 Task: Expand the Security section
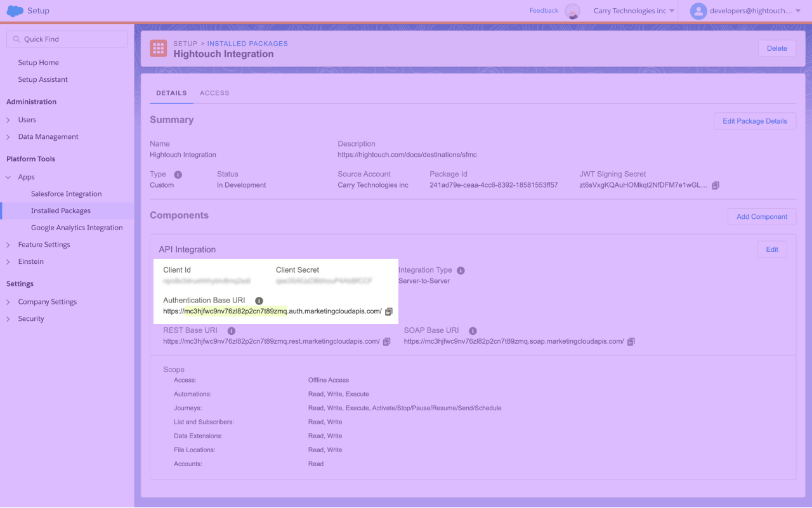point(8,319)
